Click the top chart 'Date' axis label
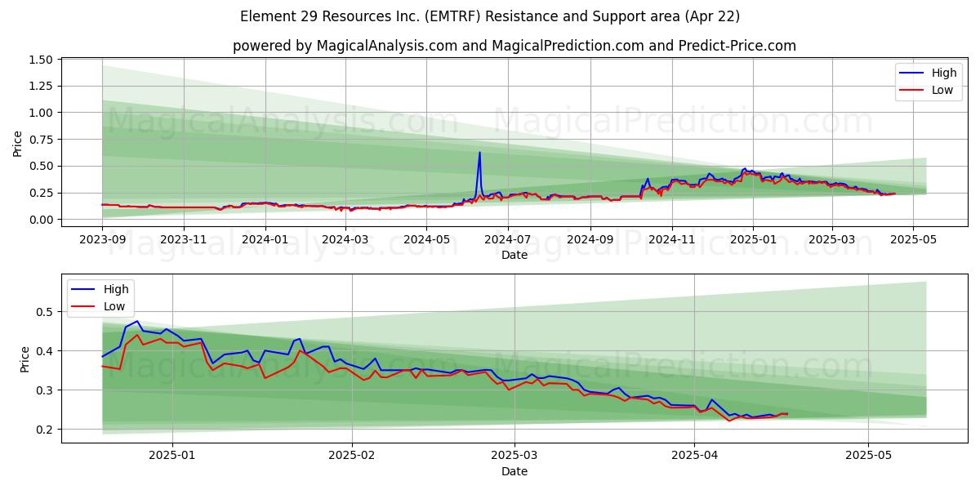 click(514, 255)
